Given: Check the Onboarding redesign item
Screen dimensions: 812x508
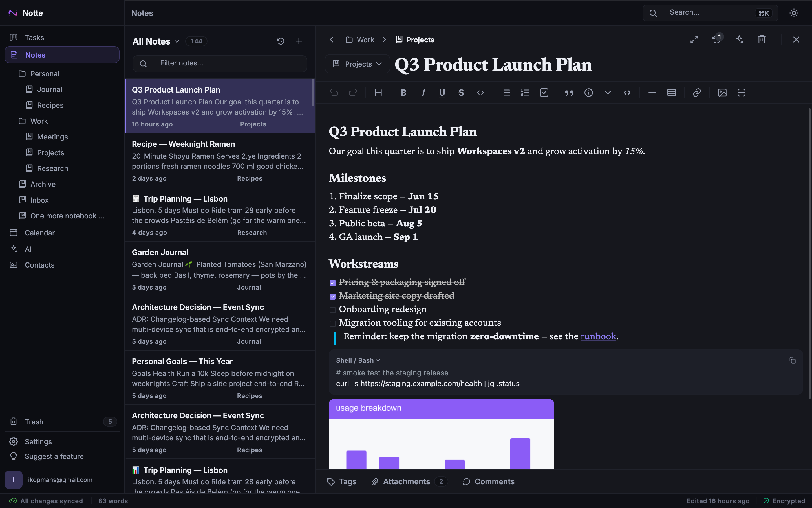Looking at the screenshot, I should (x=332, y=310).
